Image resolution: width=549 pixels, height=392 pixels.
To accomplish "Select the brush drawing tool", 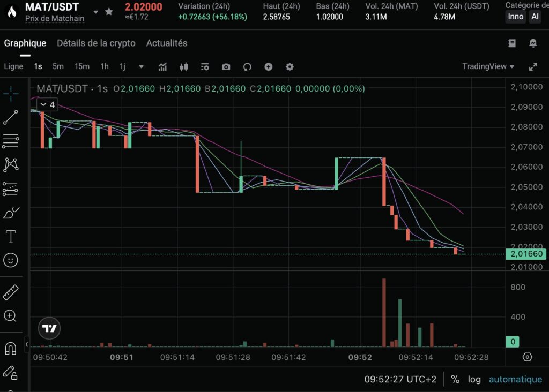I will (x=11, y=213).
